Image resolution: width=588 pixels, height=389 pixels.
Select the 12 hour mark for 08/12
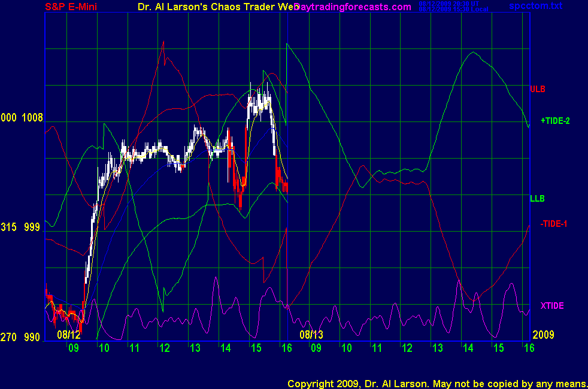(x=163, y=348)
